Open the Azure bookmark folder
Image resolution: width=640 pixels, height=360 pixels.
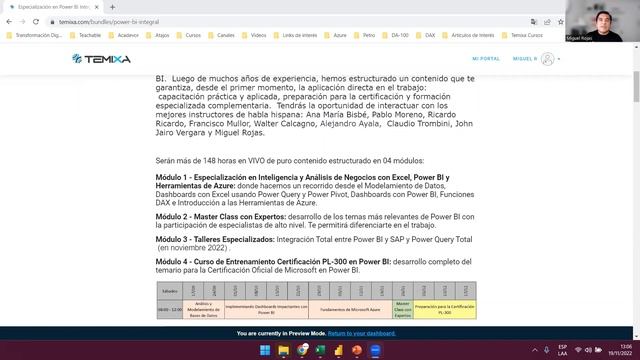pyautogui.click(x=336, y=36)
